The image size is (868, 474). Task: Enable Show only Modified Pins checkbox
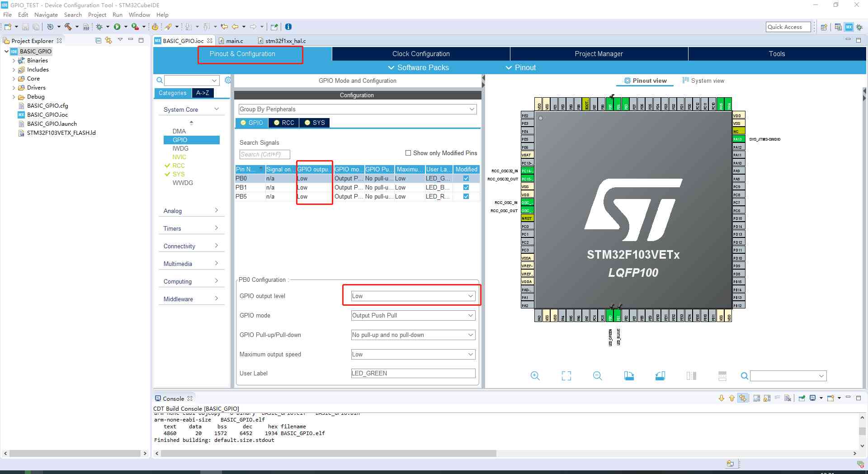(408, 153)
